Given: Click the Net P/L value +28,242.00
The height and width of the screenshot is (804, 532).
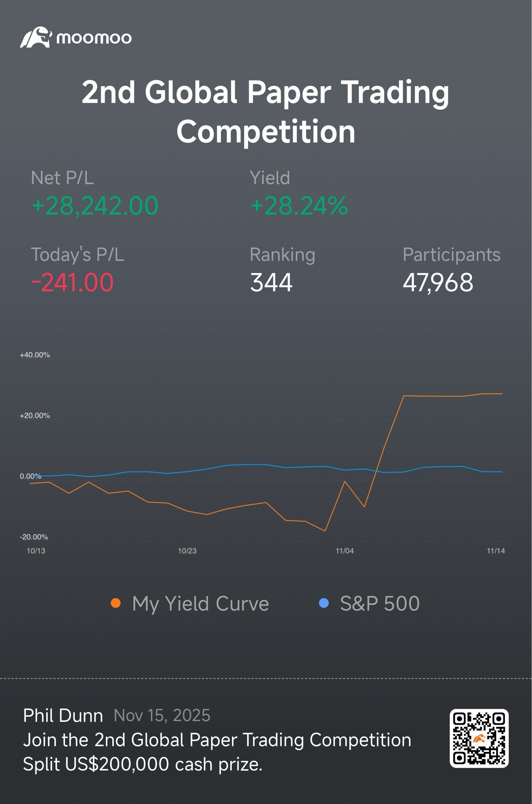Looking at the screenshot, I should (x=95, y=206).
